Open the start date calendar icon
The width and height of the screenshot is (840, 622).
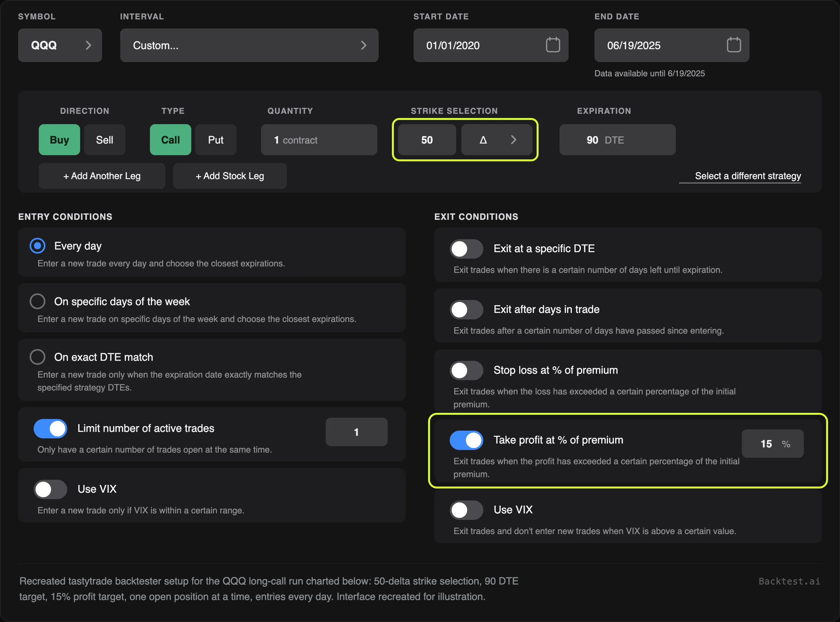pyautogui.click(x=552, y=45)
